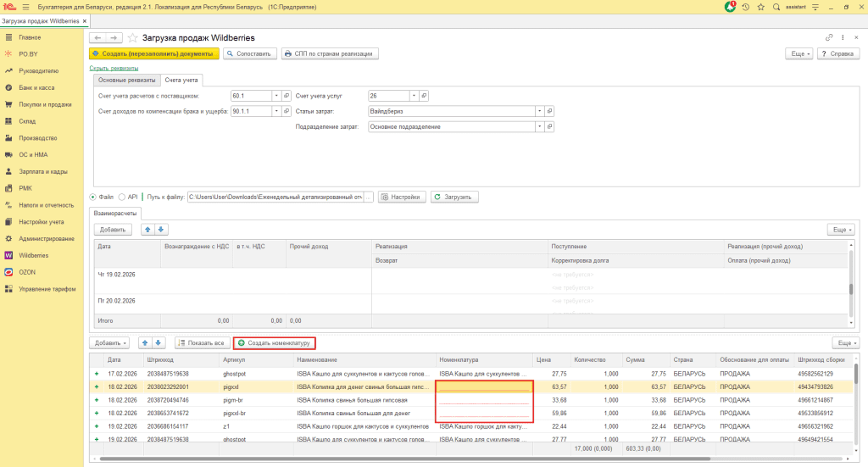This screenshot has height=467, width=868.
Task: Click the get-link chain icon
Action: (x=829, y=38)
